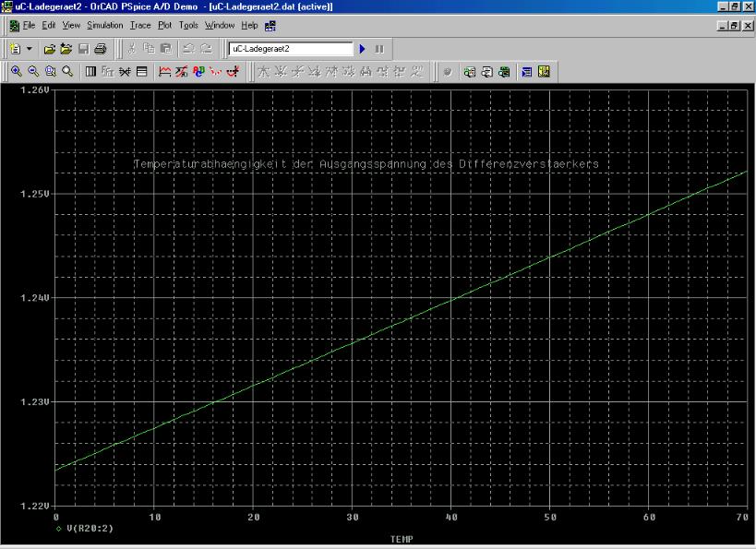Screen dimensions: 756x549
Task: Click the 1.23V y-axis value
Action: coord(35,402)
